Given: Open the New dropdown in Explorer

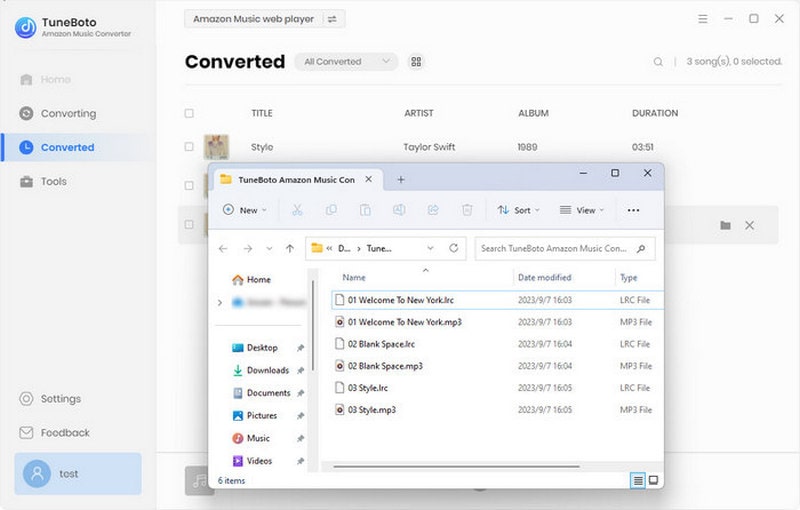Looking at the screenshot, I should click(244, 210).
